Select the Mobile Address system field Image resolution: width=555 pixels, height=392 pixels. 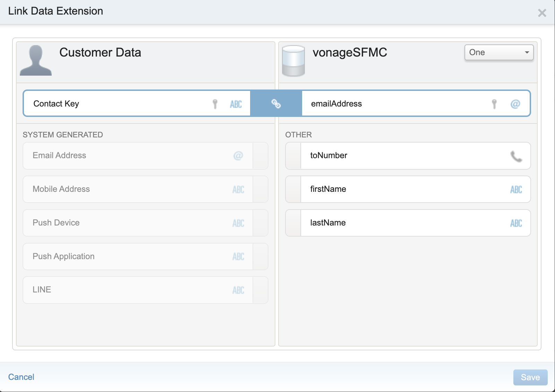[x=145, y=189]
